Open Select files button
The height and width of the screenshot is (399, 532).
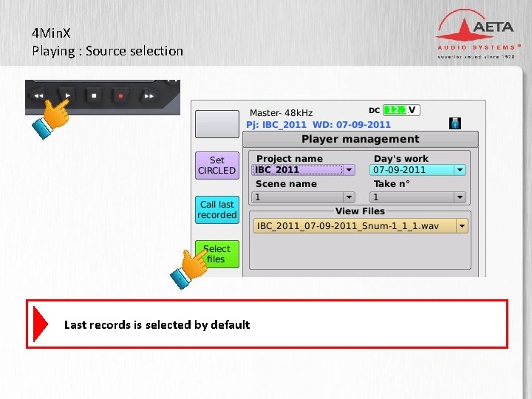[x=217, y=254]
